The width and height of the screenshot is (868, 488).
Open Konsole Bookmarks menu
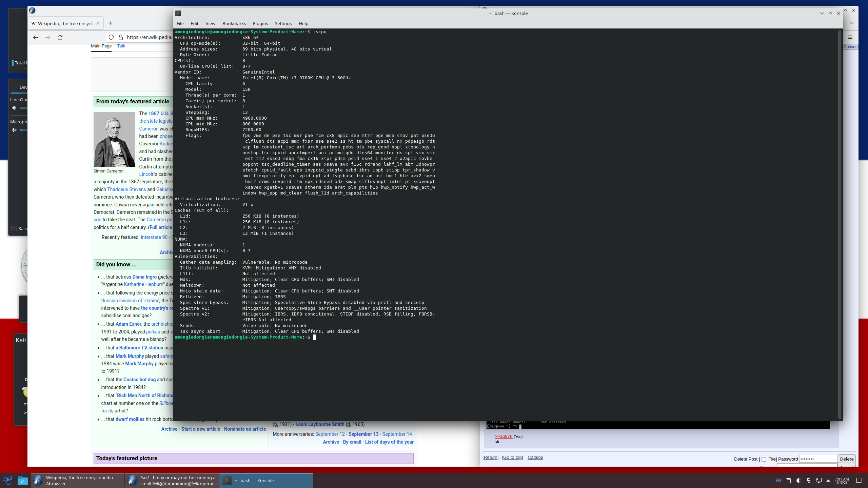point(234,23)
